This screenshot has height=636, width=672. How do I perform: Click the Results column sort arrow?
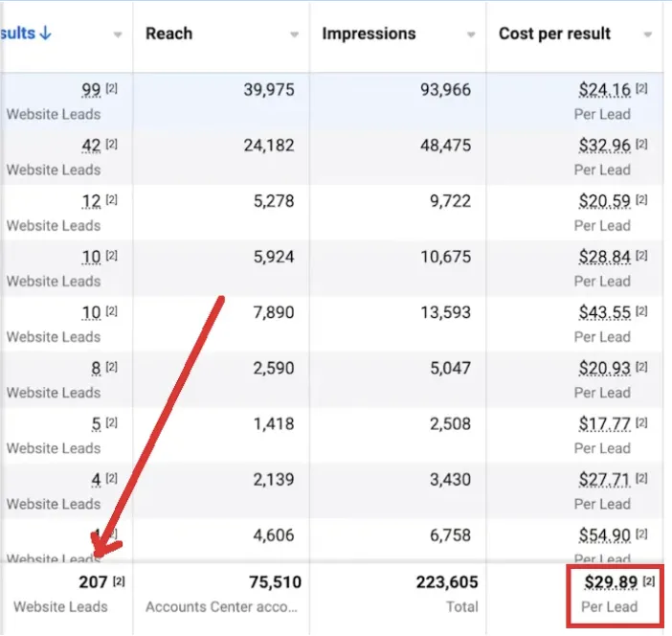[46, 34]
